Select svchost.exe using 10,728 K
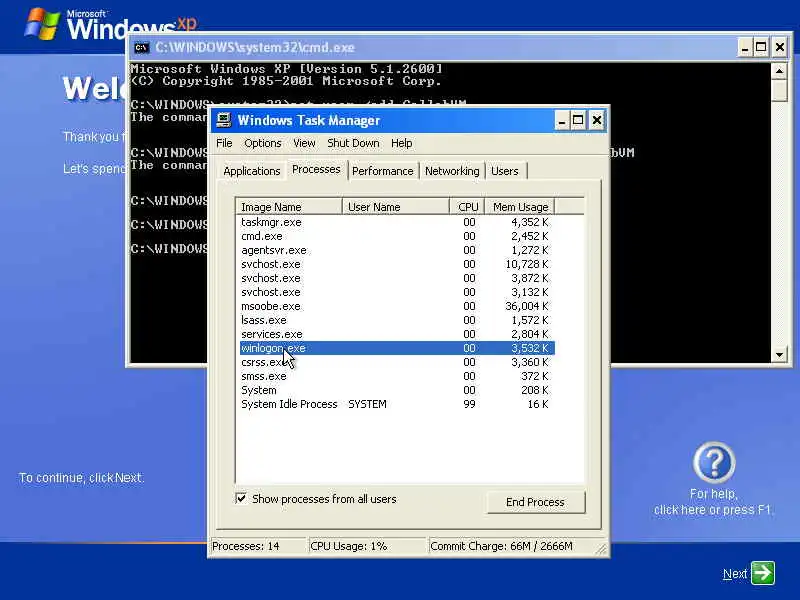Viewport: 800px width, 600px height. [x=397, y=264]
